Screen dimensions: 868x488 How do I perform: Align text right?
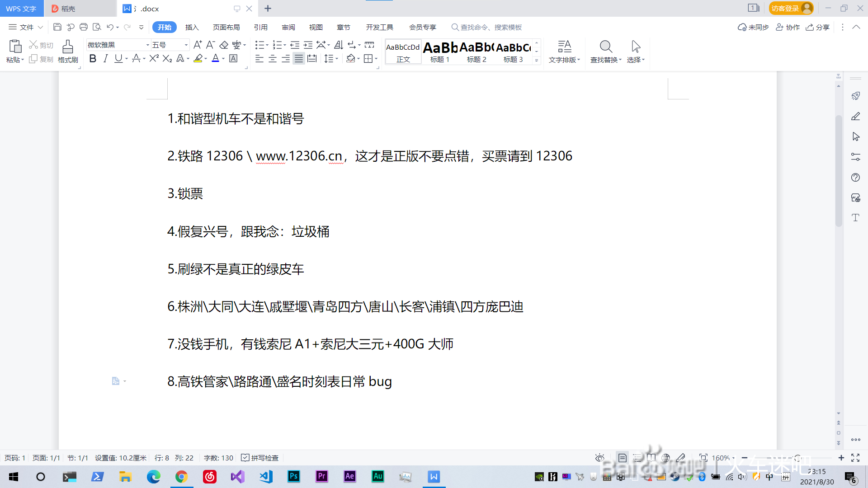pyautogui.click(x=286, y=58)
